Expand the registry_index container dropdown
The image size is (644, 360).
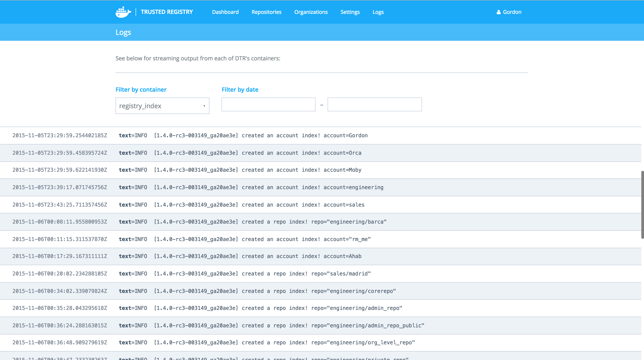click(x=162, y=106)
